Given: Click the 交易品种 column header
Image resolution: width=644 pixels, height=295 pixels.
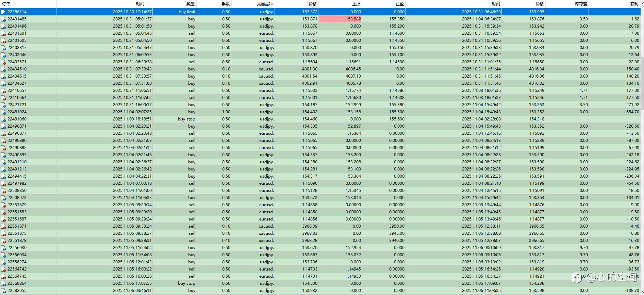Looking at the screenshot, I should [253, 4].
